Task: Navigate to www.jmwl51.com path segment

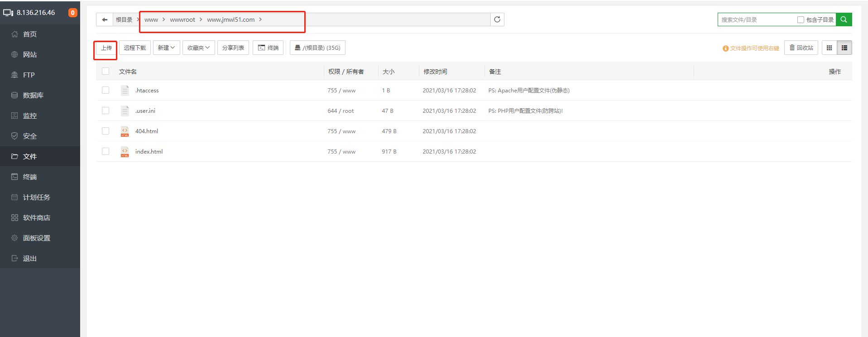Action: point(231,19)
